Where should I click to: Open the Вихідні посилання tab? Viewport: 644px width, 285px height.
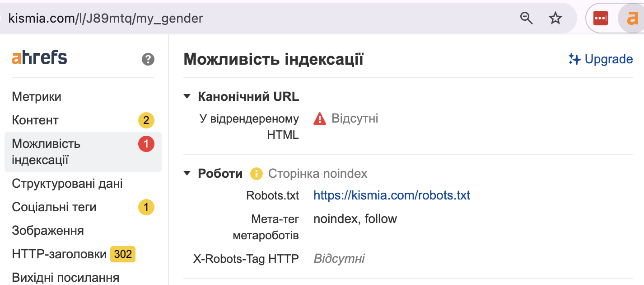[x=65, y=277]
